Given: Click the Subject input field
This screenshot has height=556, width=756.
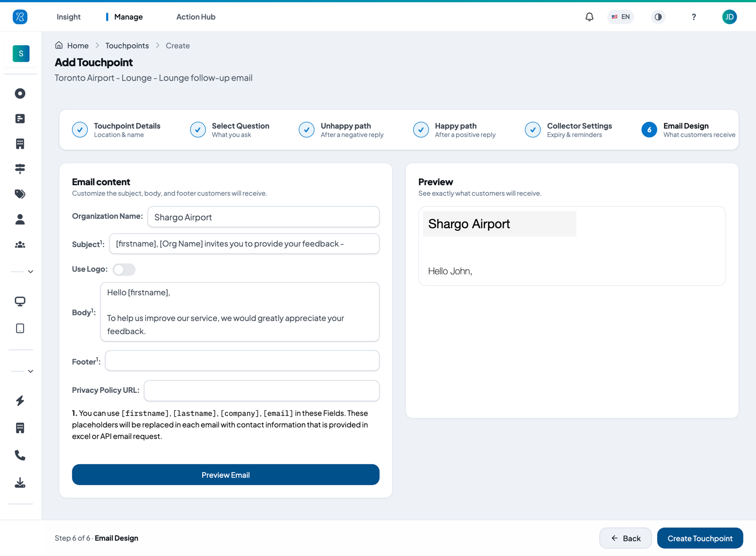Looking at the screenshot, I should pyautogui.click(x=244, y=243).
